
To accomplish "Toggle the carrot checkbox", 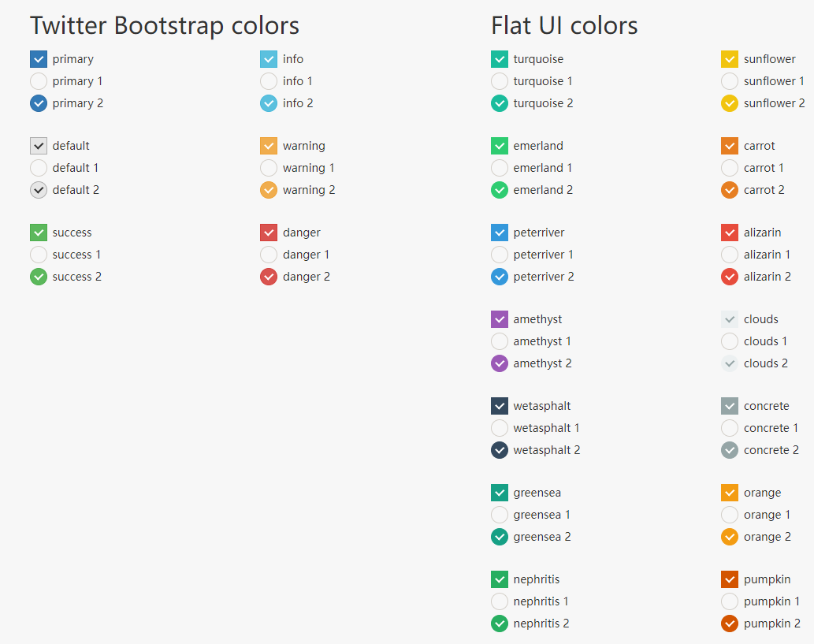I will 730,146.
